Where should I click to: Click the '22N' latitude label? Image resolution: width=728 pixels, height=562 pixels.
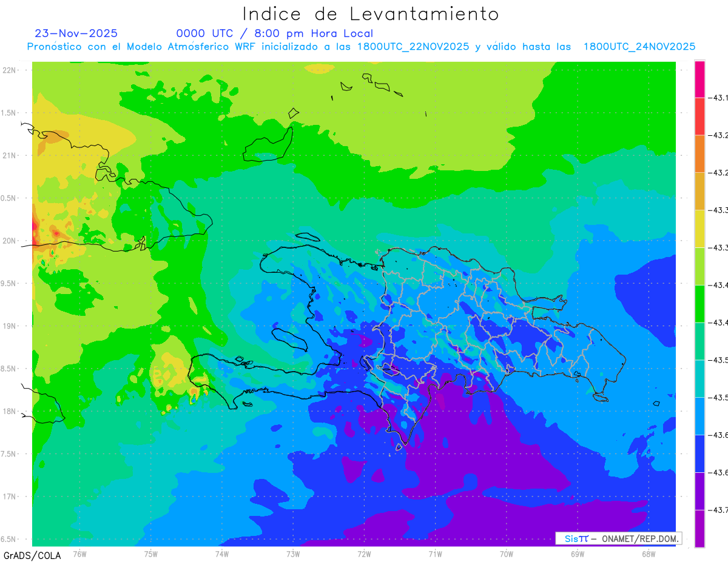(x=10, y=70)
